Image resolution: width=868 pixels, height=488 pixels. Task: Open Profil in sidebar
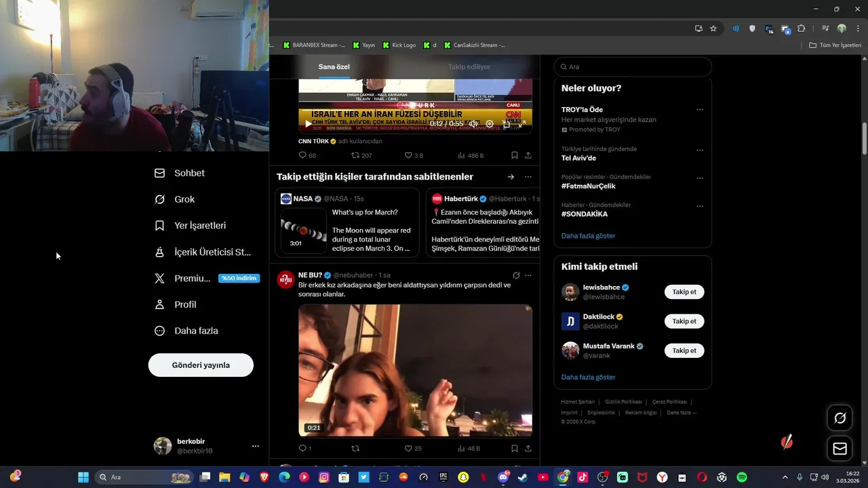pyautogui.click(x=176, y=305)
